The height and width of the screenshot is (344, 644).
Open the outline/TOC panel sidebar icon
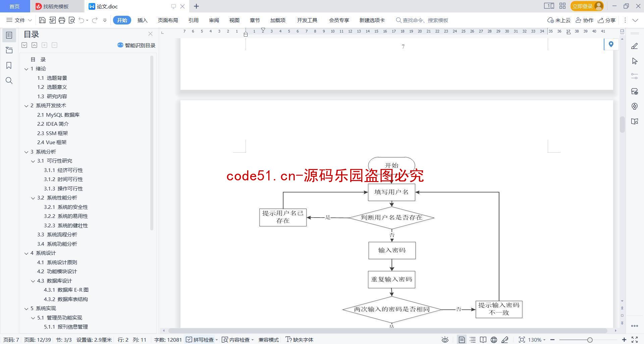[x=9, y=35]
